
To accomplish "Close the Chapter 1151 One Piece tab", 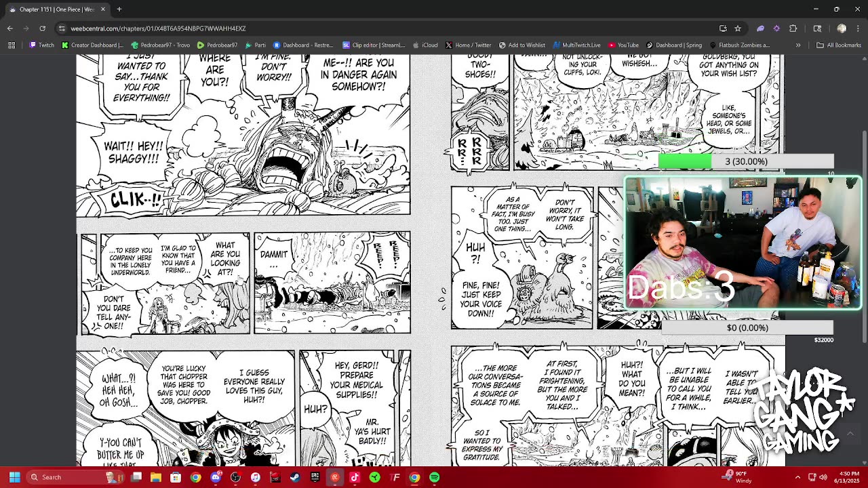I will tap(103, 9).
